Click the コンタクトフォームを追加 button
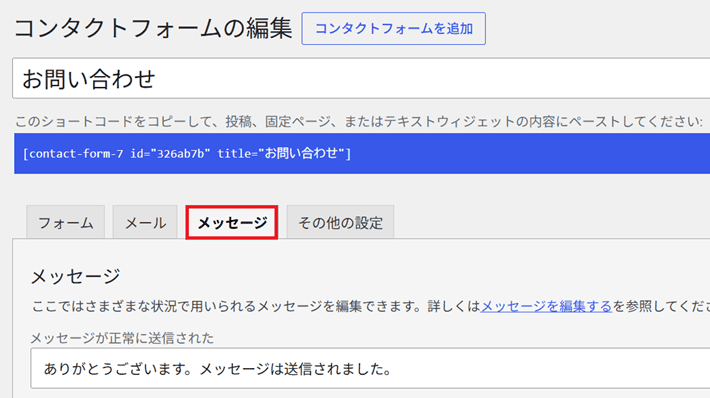The height and width of the screenshot is (398, 710). point(393,29)
